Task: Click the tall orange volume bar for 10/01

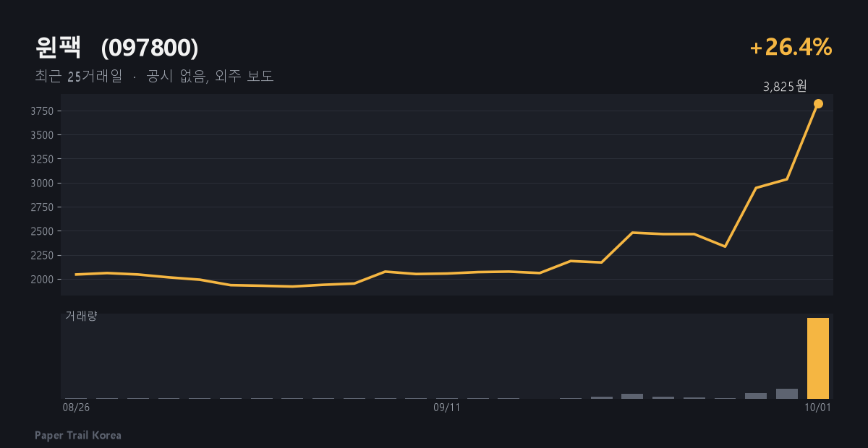Action: (x=818, y=358)
